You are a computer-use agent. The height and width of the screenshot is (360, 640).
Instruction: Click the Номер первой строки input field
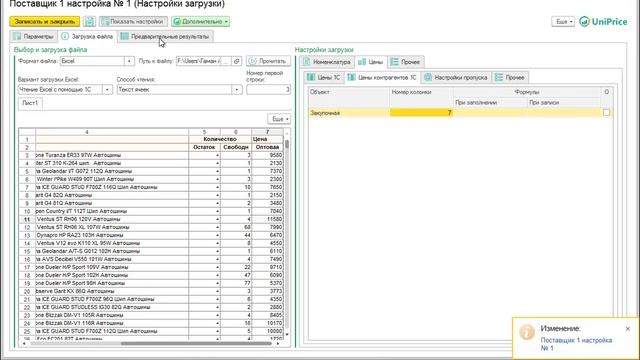(269, 89)
